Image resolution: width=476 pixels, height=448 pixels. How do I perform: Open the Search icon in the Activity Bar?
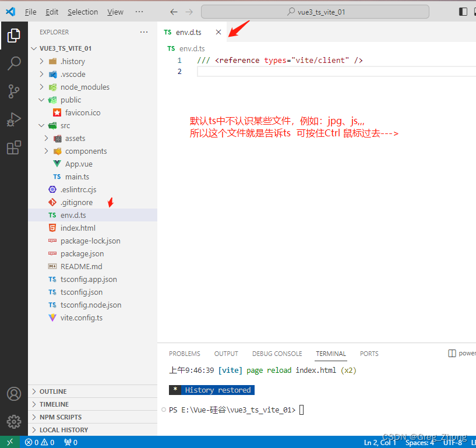(14, 64)
